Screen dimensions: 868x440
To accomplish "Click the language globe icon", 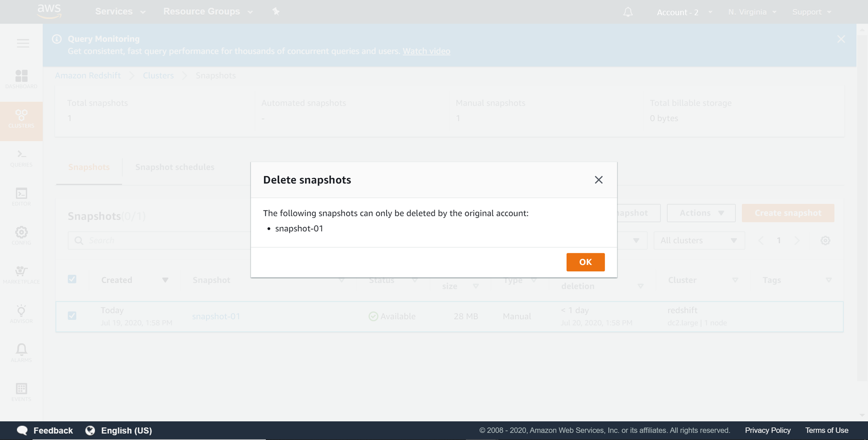I will pyautogui.click(x=90, y=430).
